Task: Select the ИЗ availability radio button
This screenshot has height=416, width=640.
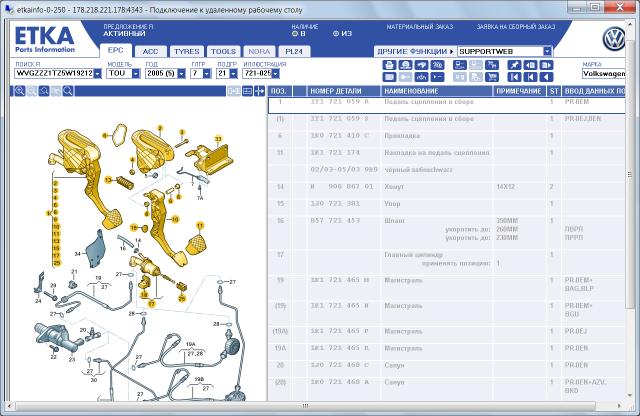Action: click(336, 33)
